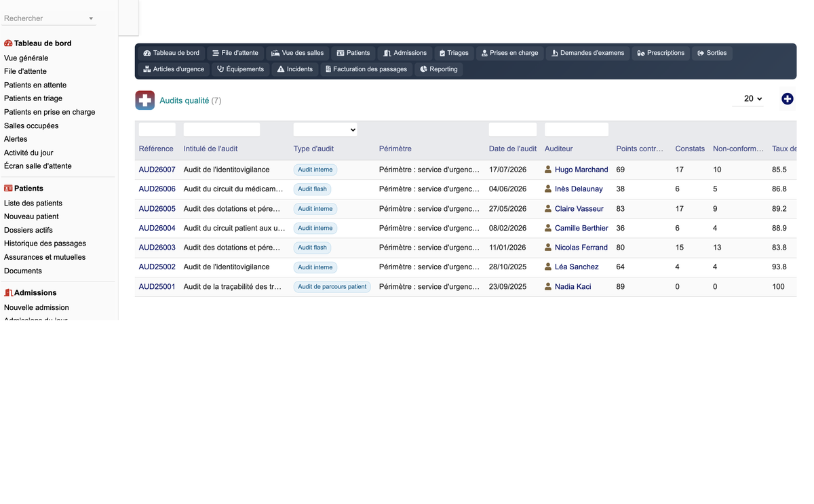Sort by the Date de l'audit column header

click(513, 149)
